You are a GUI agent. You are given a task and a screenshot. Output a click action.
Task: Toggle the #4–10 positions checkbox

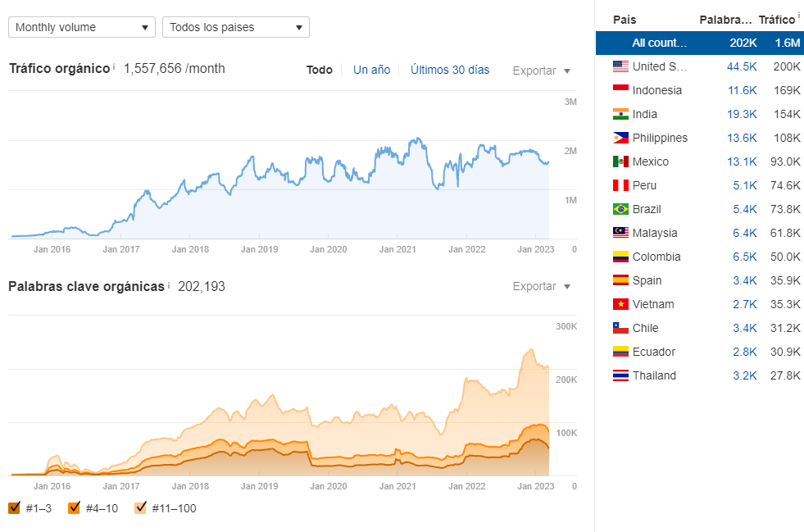click(75, 508)
